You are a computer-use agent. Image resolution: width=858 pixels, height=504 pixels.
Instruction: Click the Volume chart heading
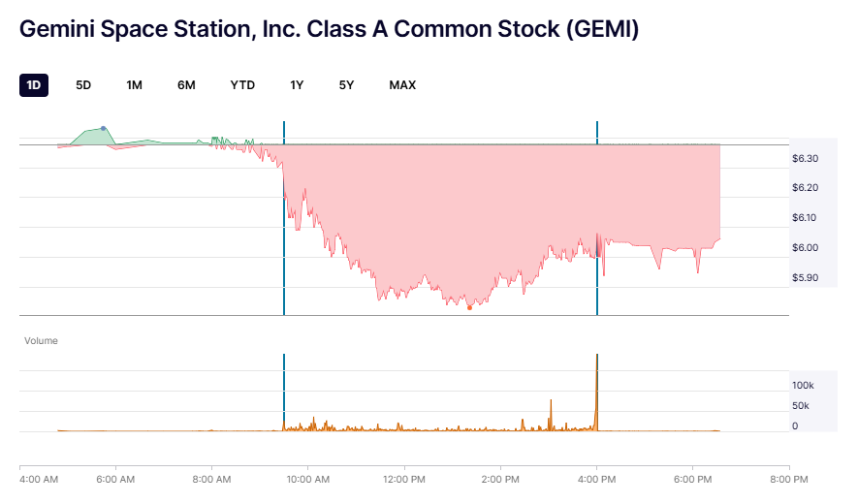click(x=41, y=341)
